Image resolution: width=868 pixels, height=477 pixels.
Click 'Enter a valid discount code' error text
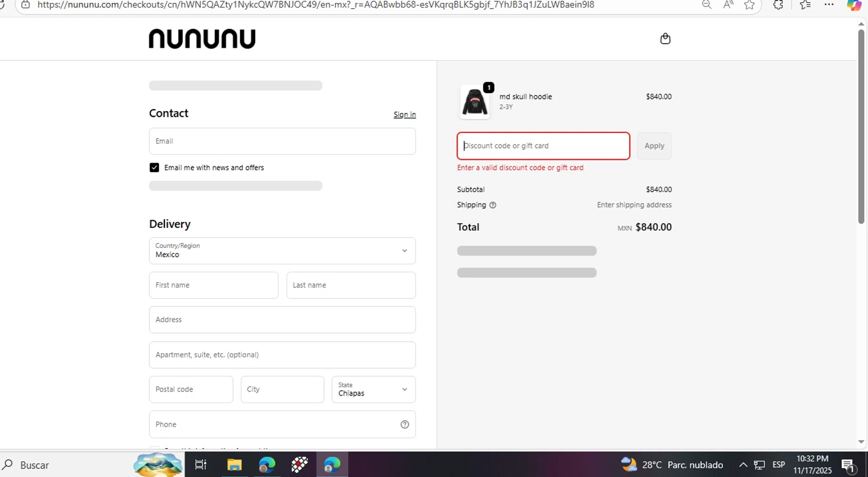coord(520,168)
